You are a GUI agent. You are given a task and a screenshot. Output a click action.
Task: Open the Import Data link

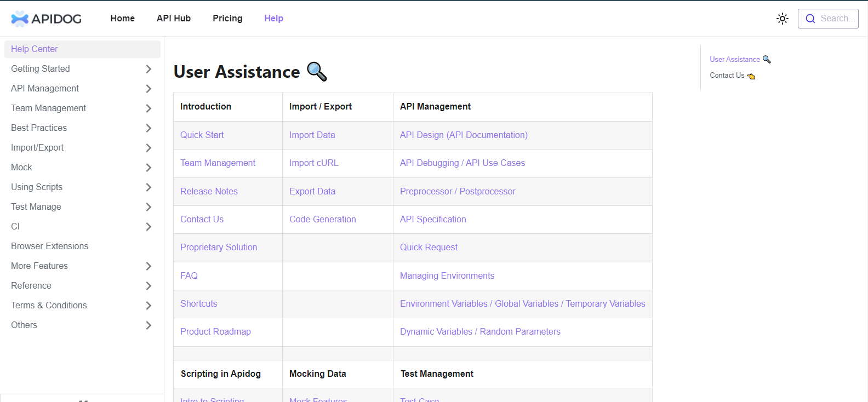(x=312, y=135)
